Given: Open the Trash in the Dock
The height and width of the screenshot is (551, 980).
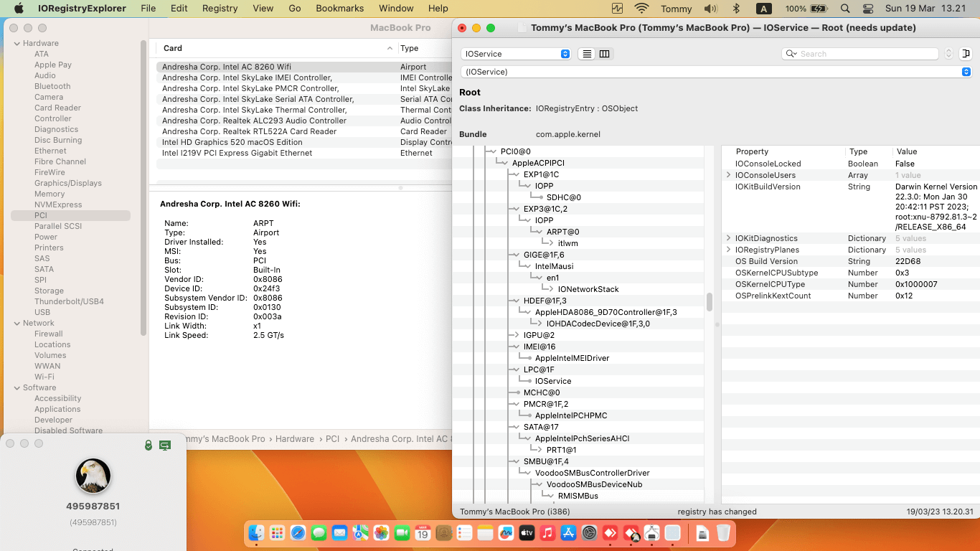Looking at the screenshot, I should coord(724,532).
